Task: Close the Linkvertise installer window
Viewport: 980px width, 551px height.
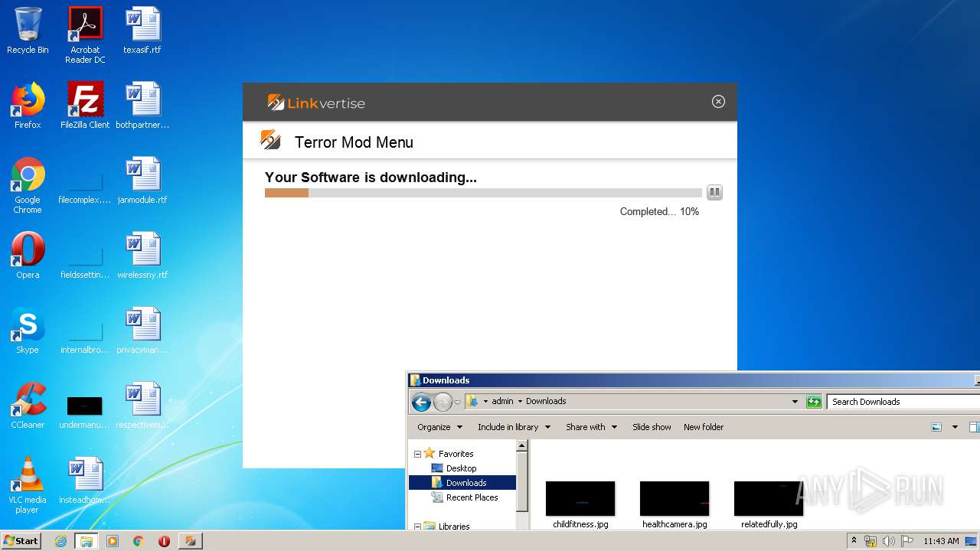Action: click(x=718, y=102)
